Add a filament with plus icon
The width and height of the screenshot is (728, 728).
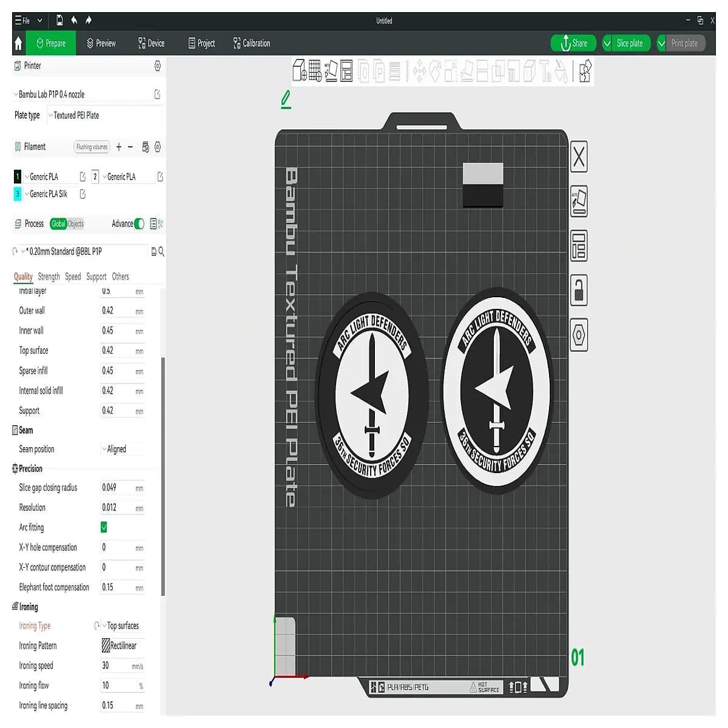tap(119, 147)
